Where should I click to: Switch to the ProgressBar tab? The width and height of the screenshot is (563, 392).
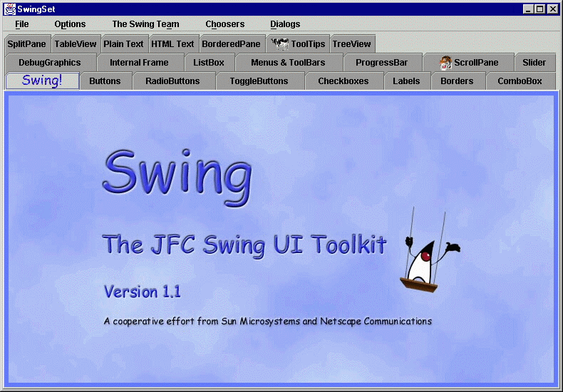tap(382, 63)
